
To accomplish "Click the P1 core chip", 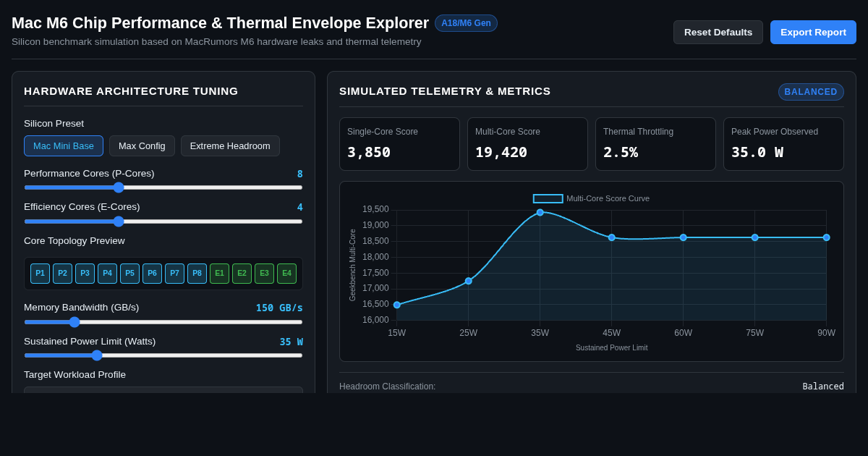I will click(40, 274).
